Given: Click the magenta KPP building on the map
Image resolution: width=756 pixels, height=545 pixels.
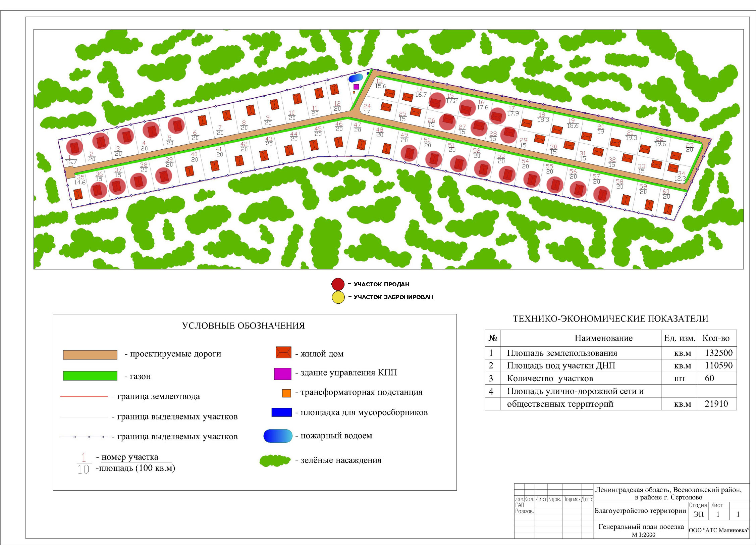Looking at the screenshot, I should tap(356, 87).
